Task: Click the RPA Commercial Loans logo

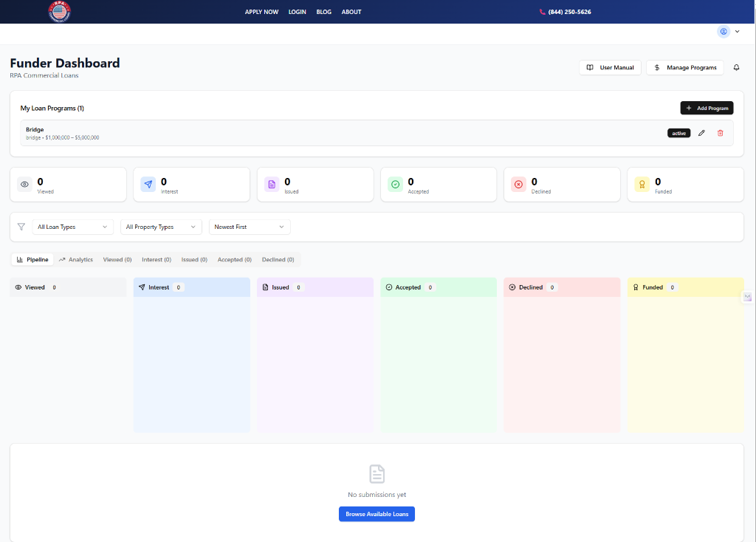Action: pos(59,12)
